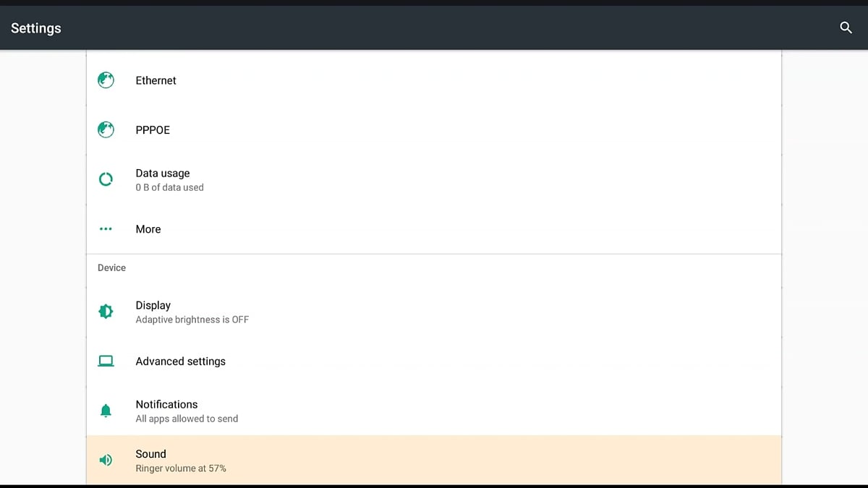Click the Sound speaker icon
Viewport: 868px width, 488px height.
pos(106,460)
